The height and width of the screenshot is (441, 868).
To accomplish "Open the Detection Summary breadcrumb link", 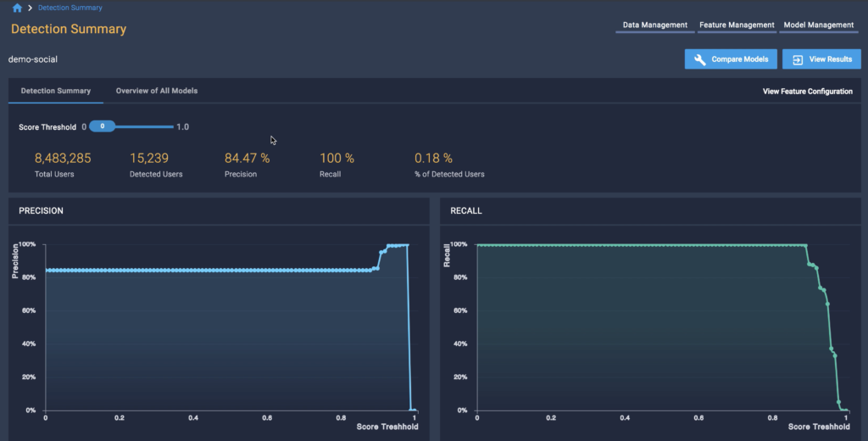I will click(70, 8).
